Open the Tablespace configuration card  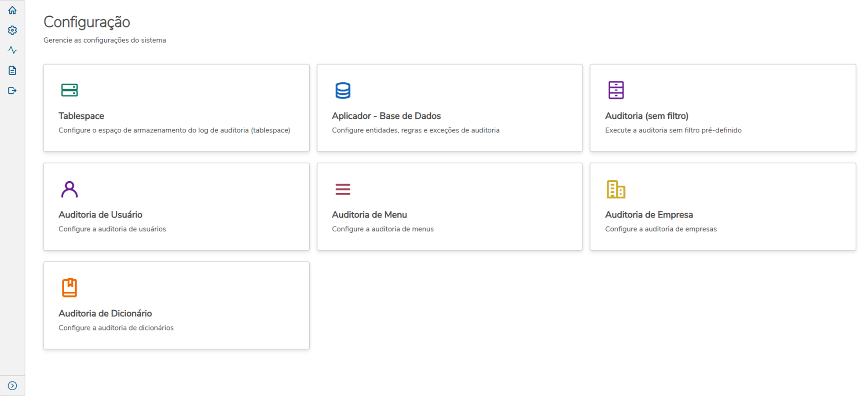click(x=176, y=108)
